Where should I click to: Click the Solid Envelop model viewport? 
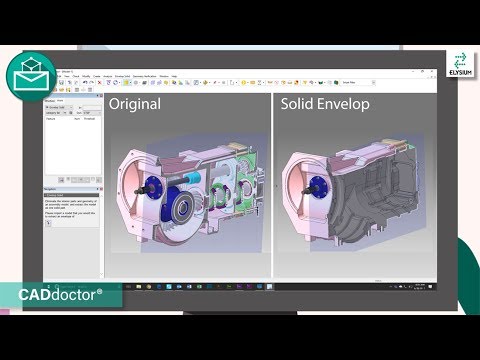click(355, 185)
